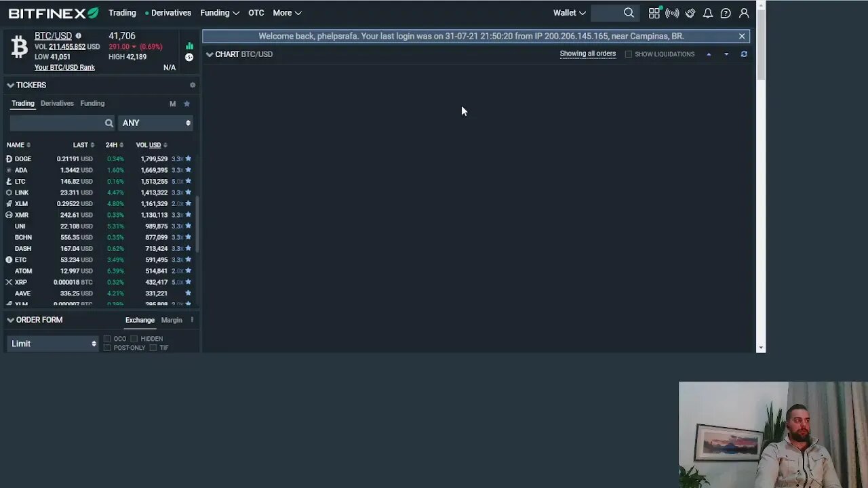
Task: Click the chart panel down arrow
Action: (726, 54)
